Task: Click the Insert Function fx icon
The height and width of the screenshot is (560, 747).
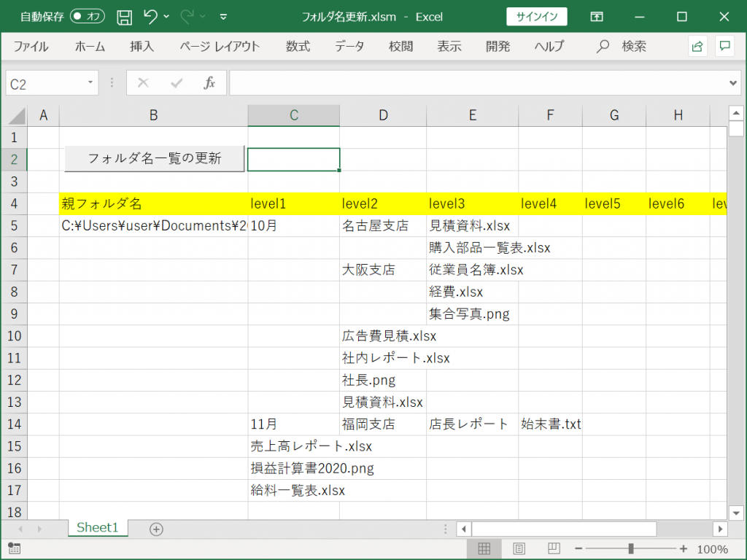Action: click(x=209, y=83)
